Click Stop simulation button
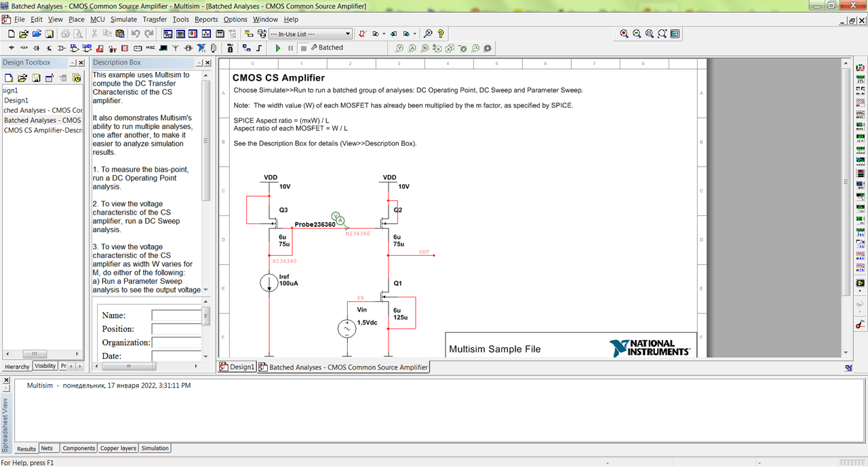 click(x=304, y=48)
